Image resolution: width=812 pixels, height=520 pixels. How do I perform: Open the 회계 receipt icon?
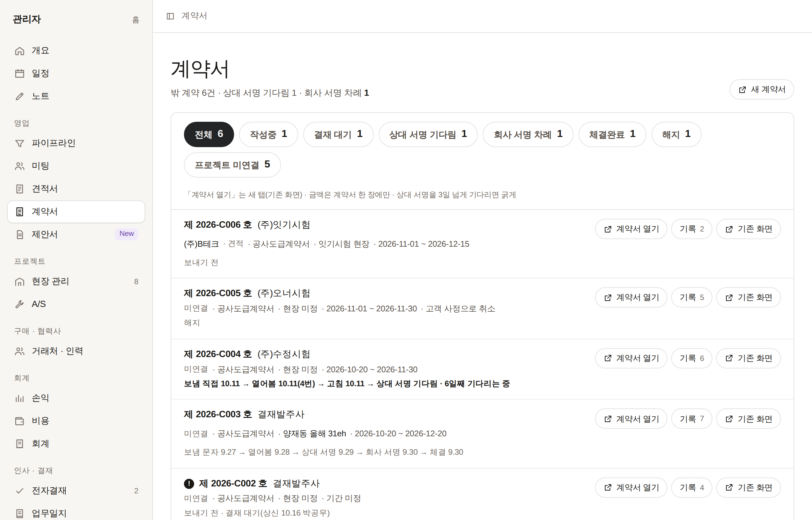point(20,444)
